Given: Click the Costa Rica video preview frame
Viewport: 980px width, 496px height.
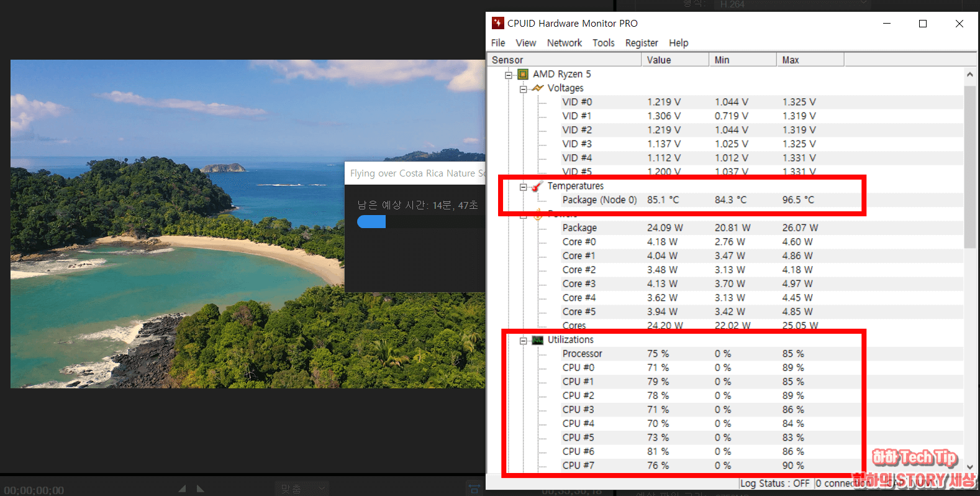Looking at the screenshot, I should pos(248,224).
